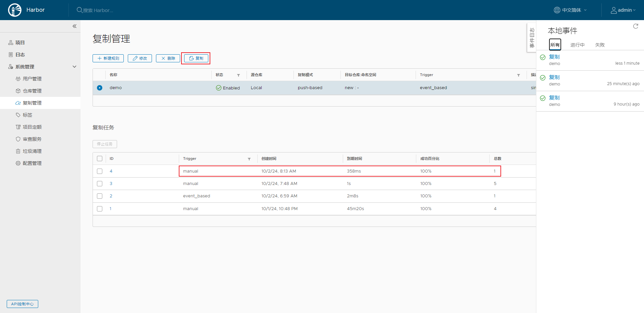Switch to the 进行中 events tab
The image size is (644, 313).
click(577, 45)
